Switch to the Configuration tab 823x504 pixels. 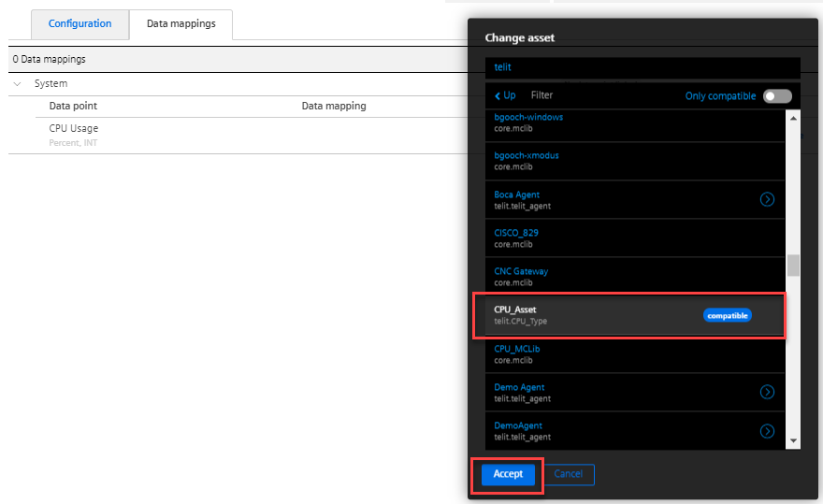pyautogui.click(x=79, y=24)
